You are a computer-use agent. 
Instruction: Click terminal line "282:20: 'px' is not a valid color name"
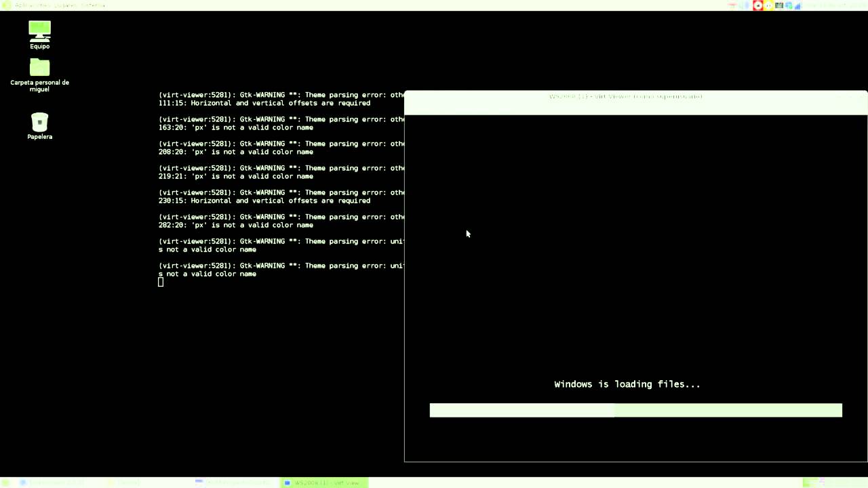pyautogui.click(x=236, y=225)
